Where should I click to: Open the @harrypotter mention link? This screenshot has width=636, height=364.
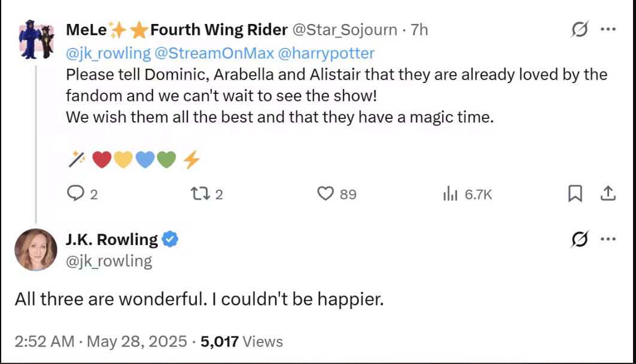(325, 53)
